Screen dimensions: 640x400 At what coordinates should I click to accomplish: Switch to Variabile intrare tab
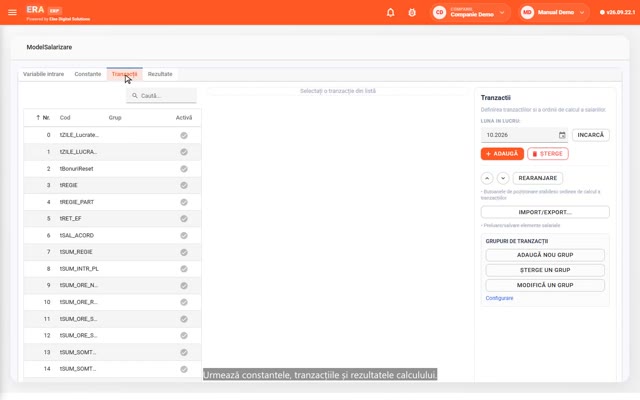click(x=43, y=74)
